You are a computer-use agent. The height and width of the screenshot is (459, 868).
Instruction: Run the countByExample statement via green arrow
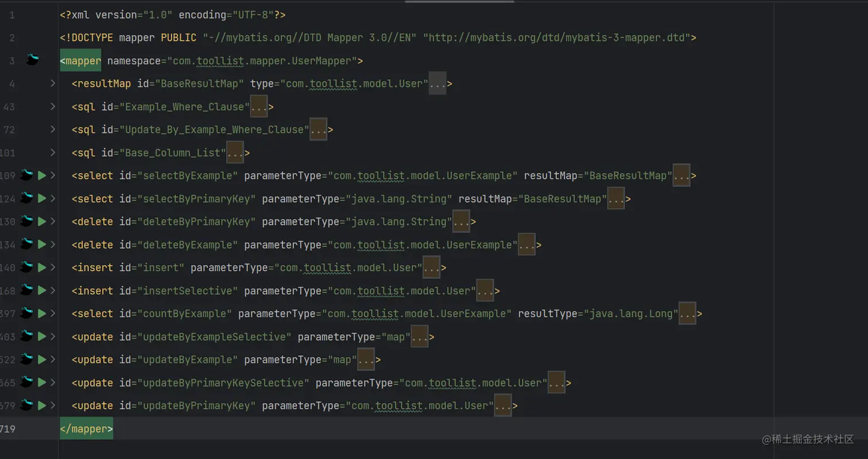point(41,314)
